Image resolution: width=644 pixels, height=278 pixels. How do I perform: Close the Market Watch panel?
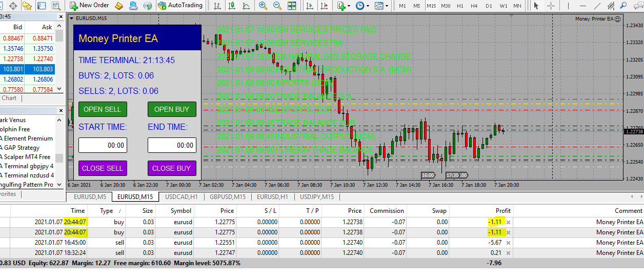59,16
